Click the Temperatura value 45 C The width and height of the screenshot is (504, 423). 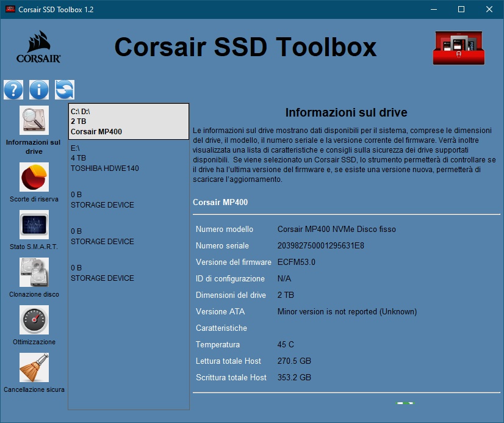(x=286, y=345)
